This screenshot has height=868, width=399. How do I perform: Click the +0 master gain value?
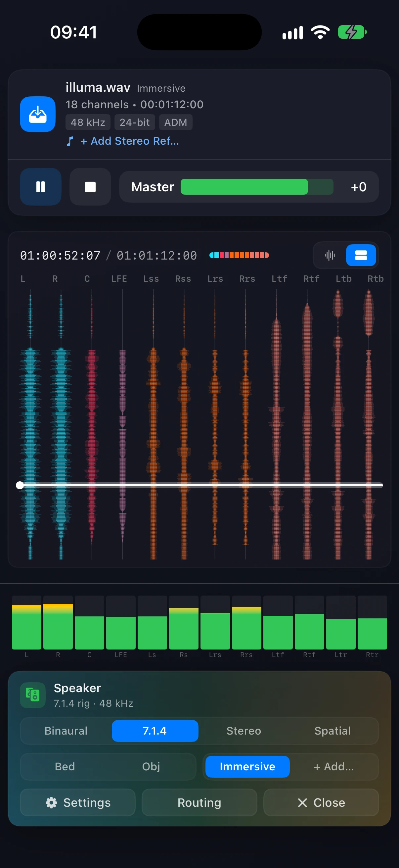[x=359, y=187]
